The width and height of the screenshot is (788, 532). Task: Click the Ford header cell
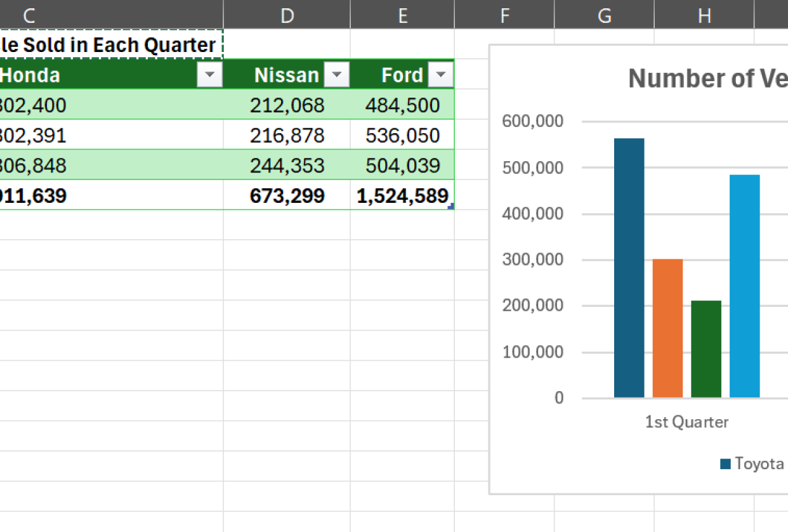tap(402, 75)
